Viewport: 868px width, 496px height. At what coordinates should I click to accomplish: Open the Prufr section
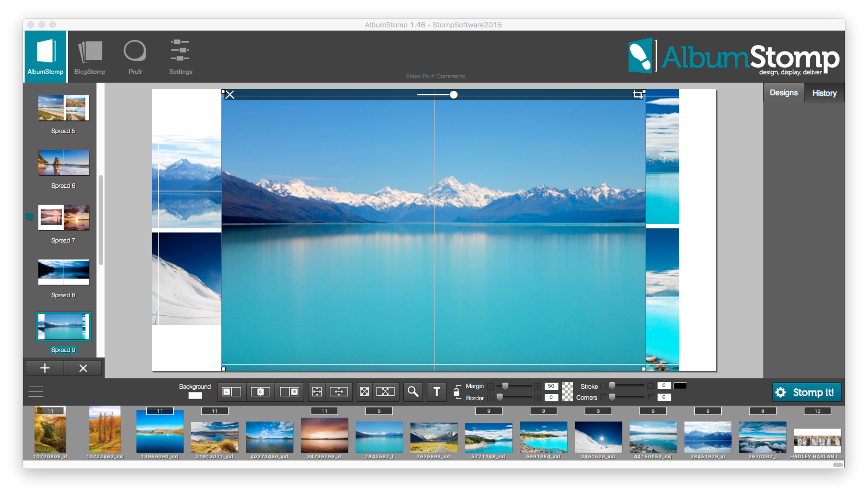coord(135,56)
